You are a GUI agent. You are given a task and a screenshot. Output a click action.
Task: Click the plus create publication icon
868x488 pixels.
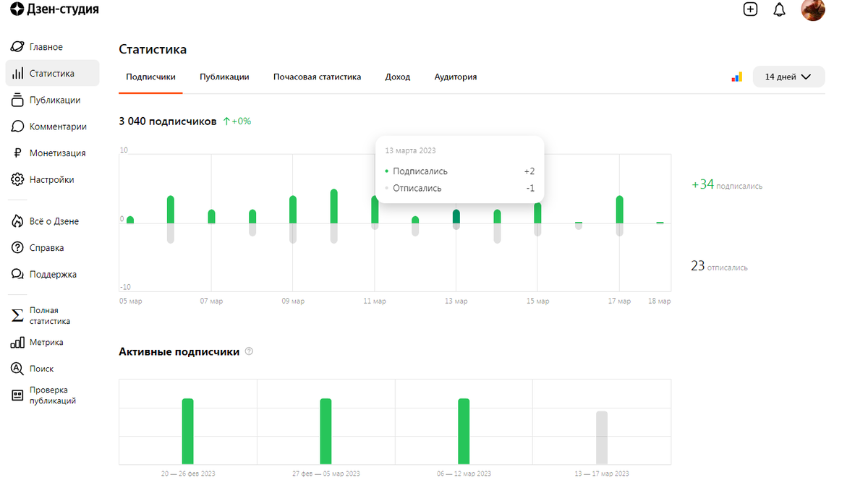click(x=750, y=9)
